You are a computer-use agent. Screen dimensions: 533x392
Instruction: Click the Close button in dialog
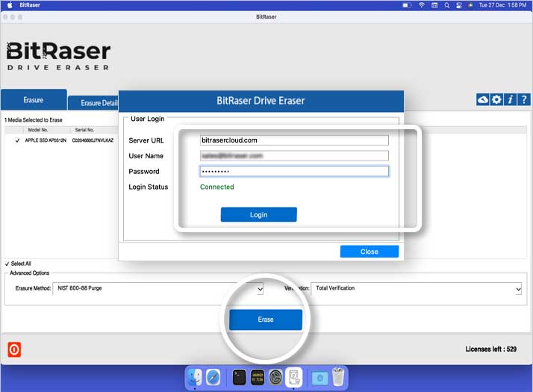tap(370, 252)
